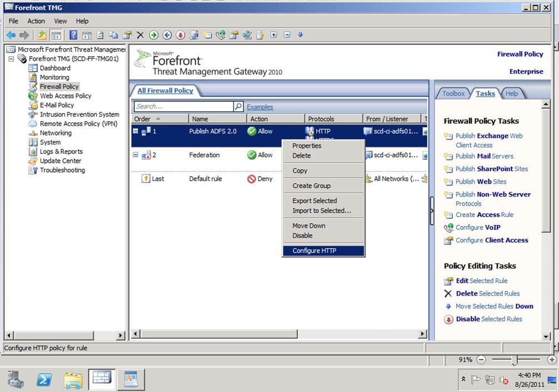Select E-Mail Policy in the tree
Screen dimensions: 559x392
(57, 105)
